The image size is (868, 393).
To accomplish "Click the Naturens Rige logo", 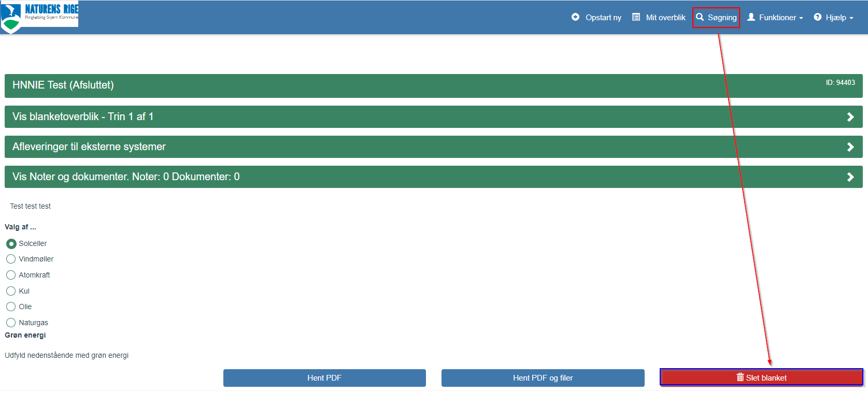I will (x=39, y=16).
